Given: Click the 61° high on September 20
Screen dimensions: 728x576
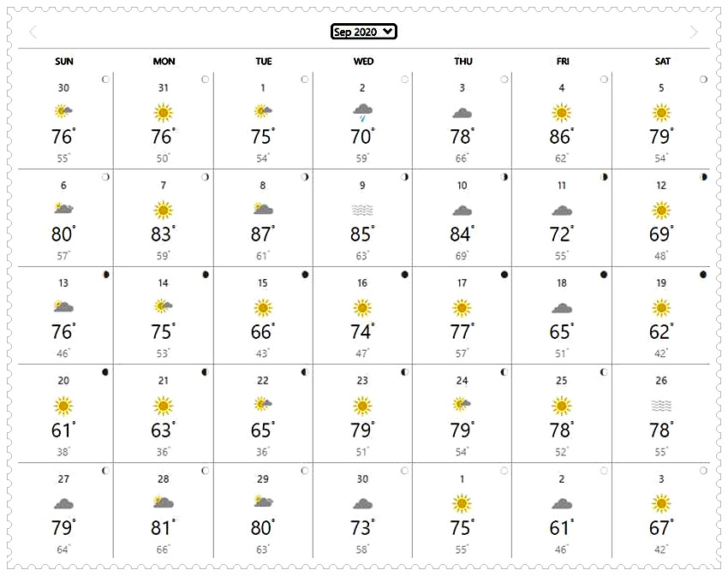Looking at the screenshot, I should [x=63, y=431].
